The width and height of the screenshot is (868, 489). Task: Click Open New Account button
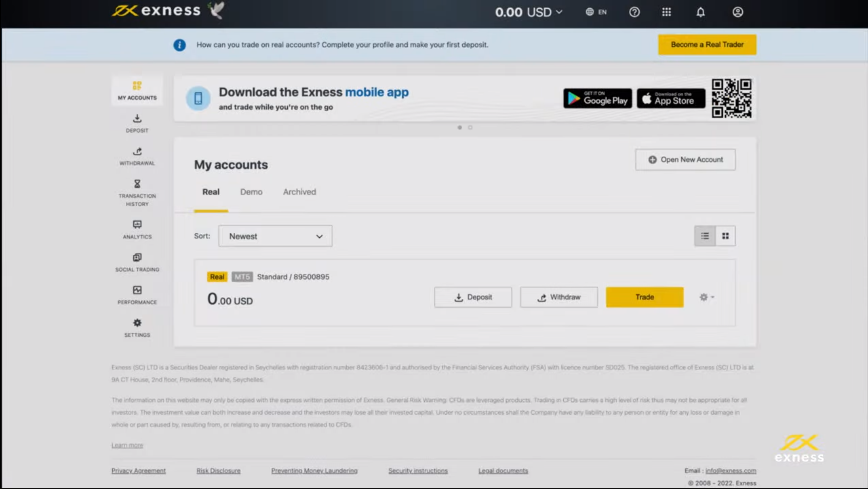(x=685, y=159)
